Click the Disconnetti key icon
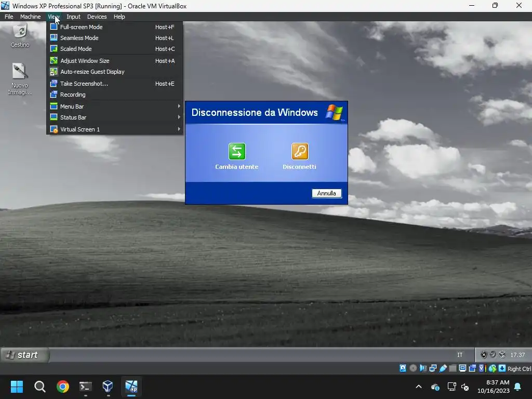This screenshot has height=399, width=532. pyautogui.click(x=300, y=151)
